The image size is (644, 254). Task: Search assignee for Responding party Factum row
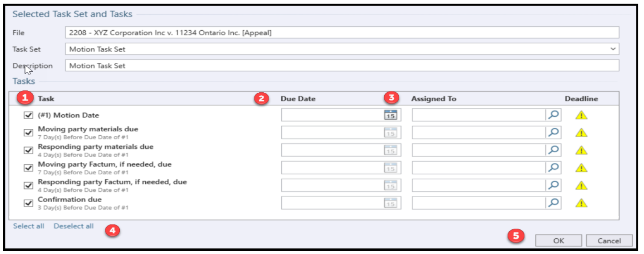(554, 186)
